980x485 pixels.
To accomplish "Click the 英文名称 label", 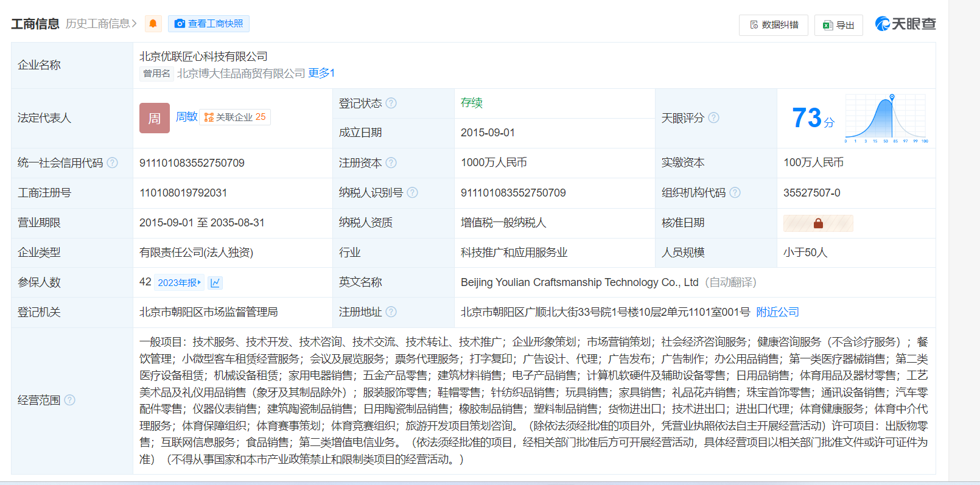I will click(x=360, y=282).
